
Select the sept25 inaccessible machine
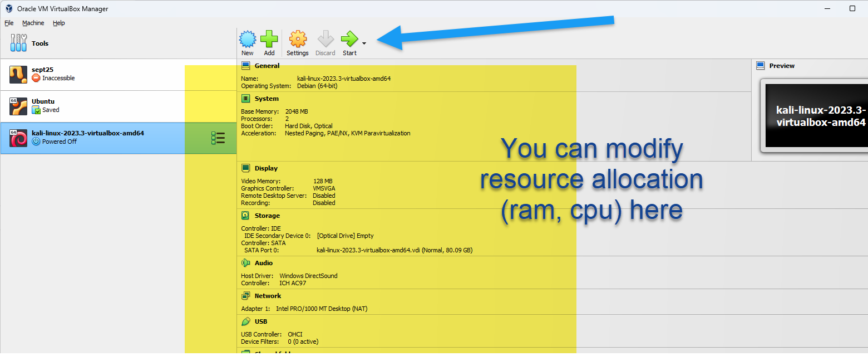pos(118,74)
